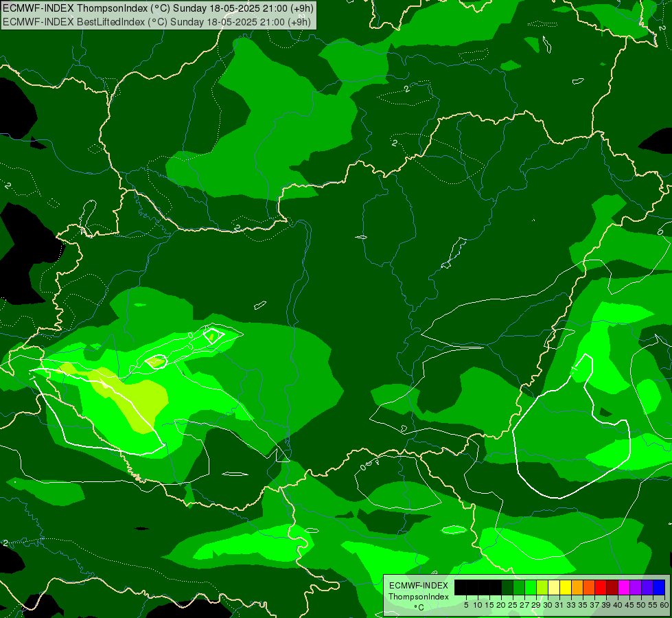Click legend tick value 50
Viewport: 672px width, 618px height.
click(641, 605)
